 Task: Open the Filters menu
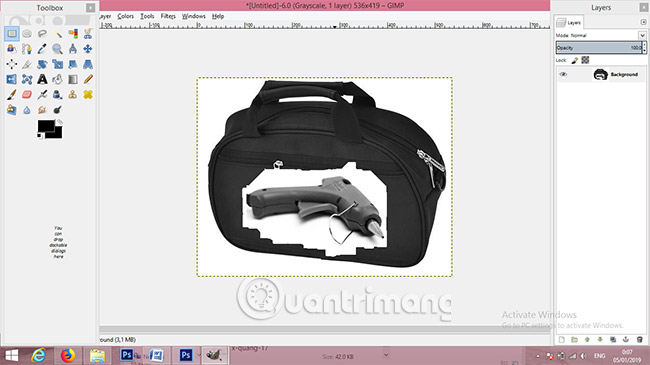tap(168, 16)
